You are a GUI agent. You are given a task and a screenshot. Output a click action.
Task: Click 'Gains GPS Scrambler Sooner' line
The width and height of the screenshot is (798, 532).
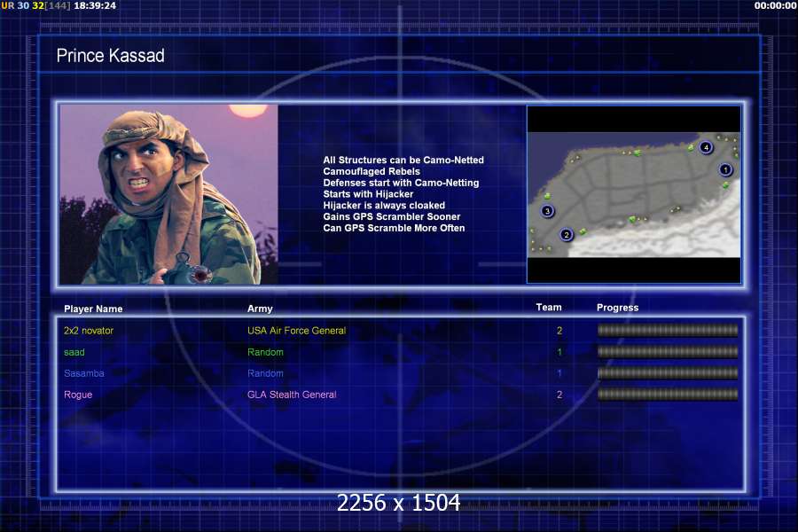(392, 216)
